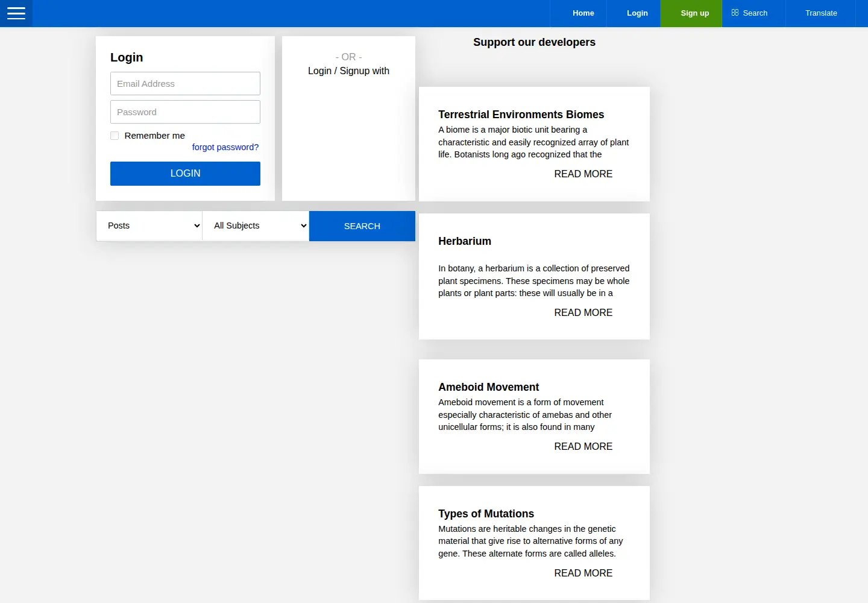Open the hamburger menu icon
This screenshot has height=603, width=868.
point(16,13)
